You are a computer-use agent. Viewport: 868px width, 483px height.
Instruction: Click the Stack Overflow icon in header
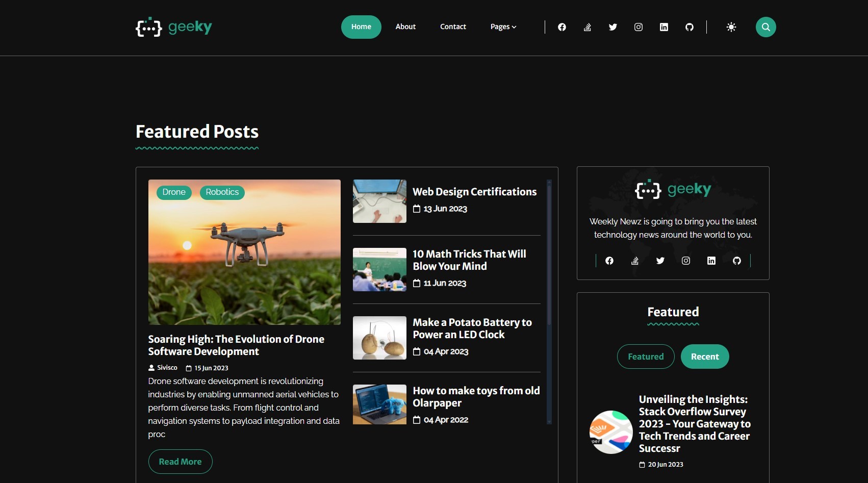pos(587,27)
